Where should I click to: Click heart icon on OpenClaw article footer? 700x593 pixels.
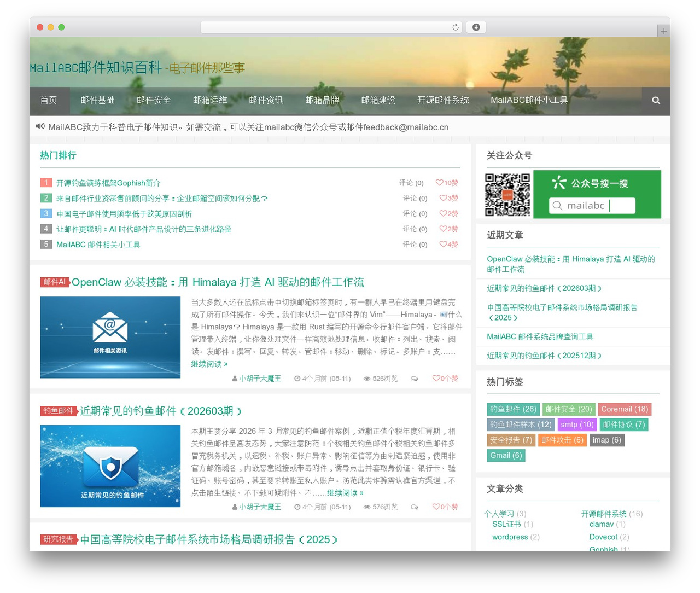(436, 378)
